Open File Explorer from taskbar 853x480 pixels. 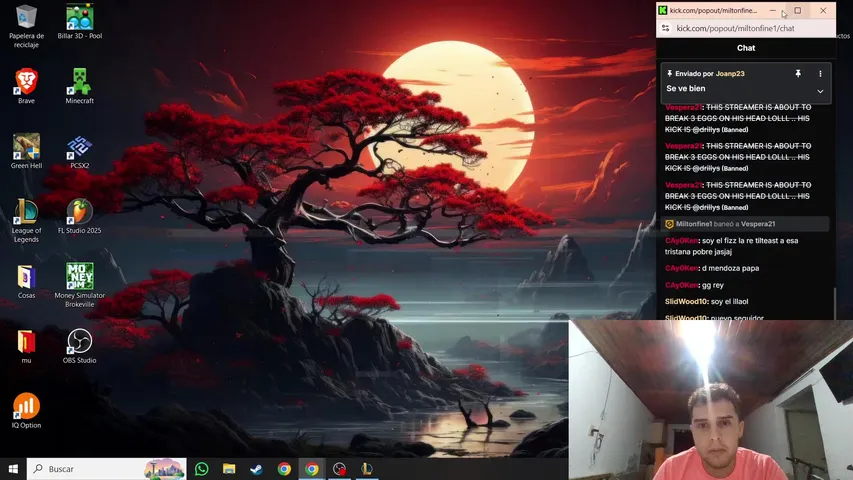pos(229,469)
